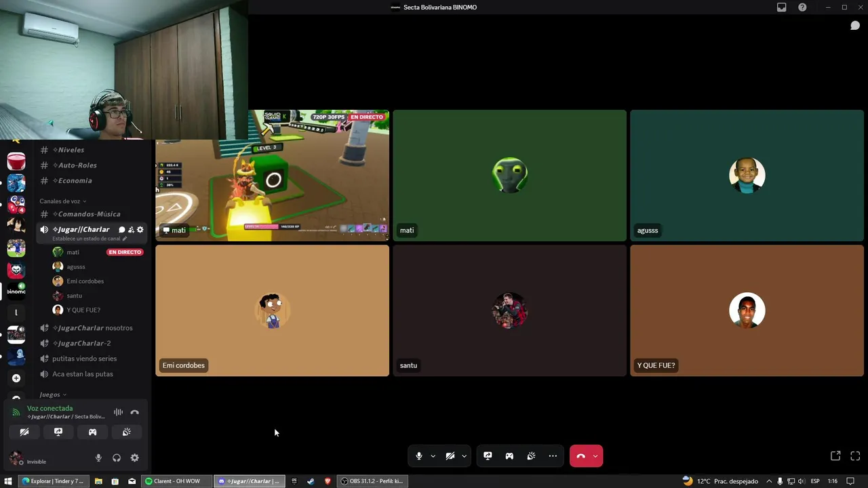Open Spotify Clarent - OH WOW taskbar item
868x488 pixels.
176,481
